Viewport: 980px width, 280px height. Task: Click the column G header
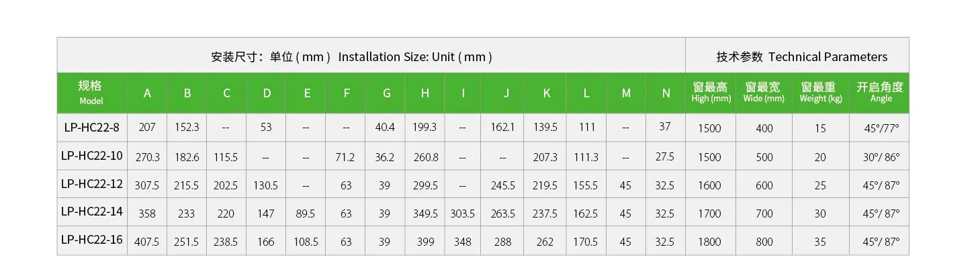click(386, 93)
